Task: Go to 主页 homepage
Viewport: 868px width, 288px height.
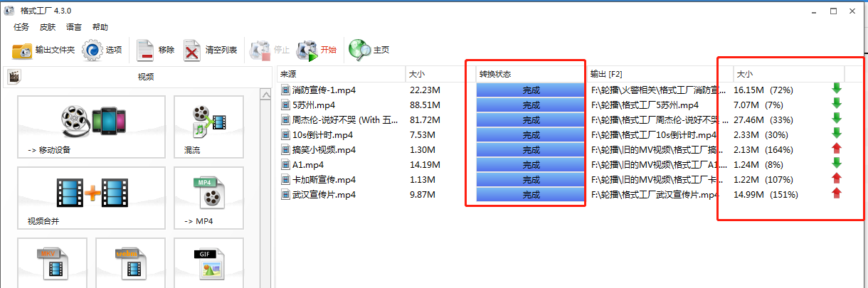Action: pos(369,50)
